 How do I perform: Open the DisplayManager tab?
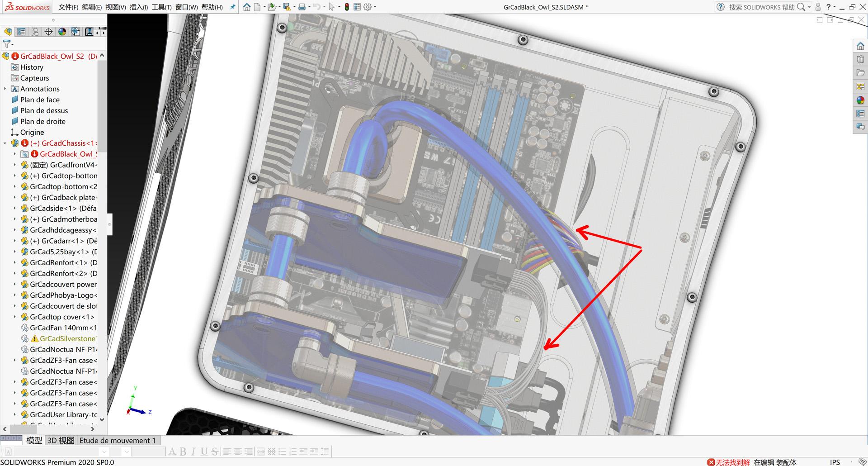(62, 32)
